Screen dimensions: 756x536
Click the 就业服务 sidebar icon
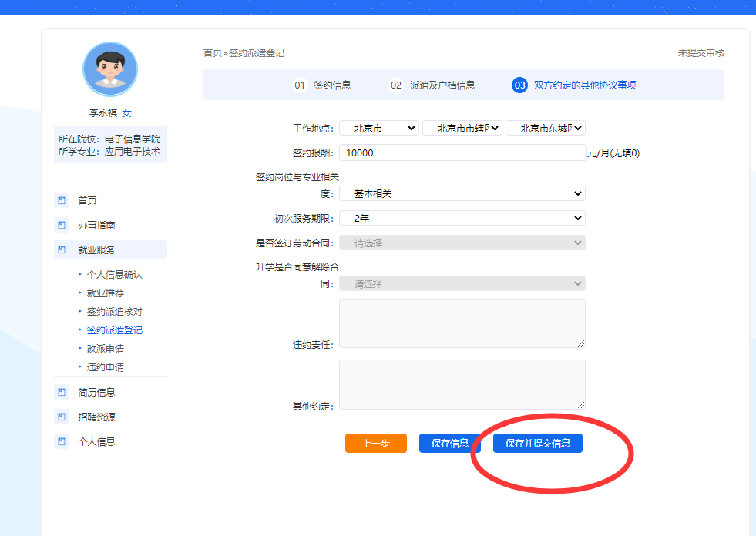62,250
